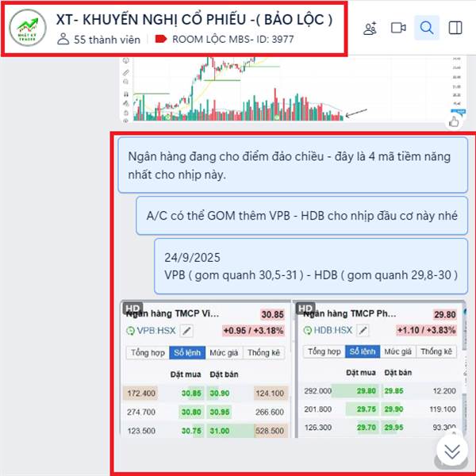Click the message about Ngân hàng đảo chiều
The image size is (476, 476).
[x=293, y=165]
